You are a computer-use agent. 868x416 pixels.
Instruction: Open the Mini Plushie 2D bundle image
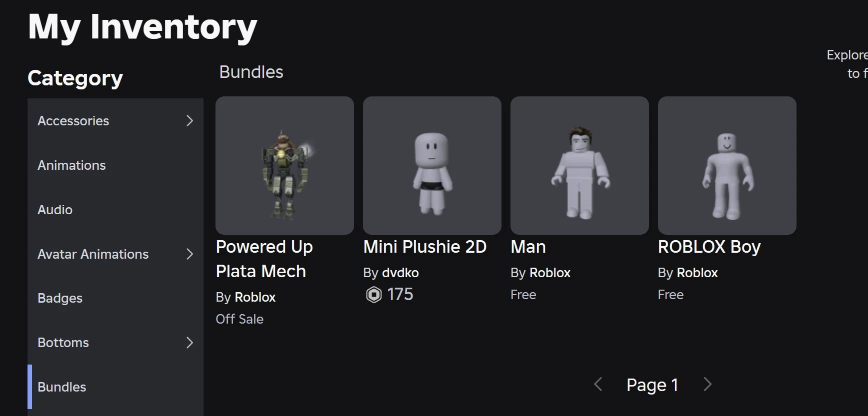point(432,165)
